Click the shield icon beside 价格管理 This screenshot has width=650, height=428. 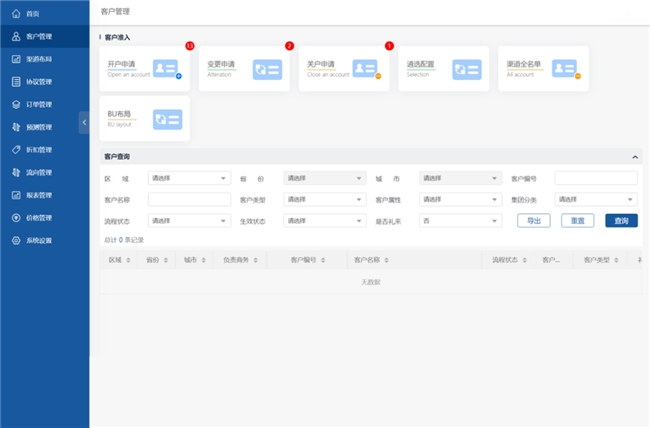click(x=16, y=218)
